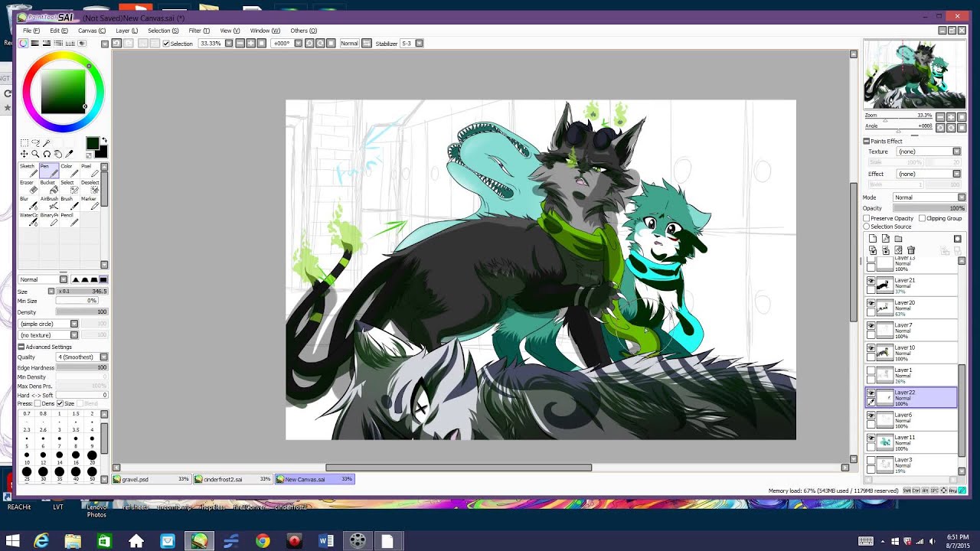980x551 pixels.
Task: Open the layer Mode dropdown
Action: (x=962, y=197)
